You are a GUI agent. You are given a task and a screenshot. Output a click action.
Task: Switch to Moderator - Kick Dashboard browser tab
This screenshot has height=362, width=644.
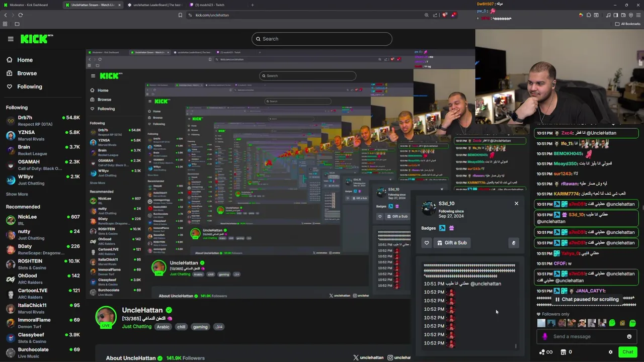coord(29,5)
